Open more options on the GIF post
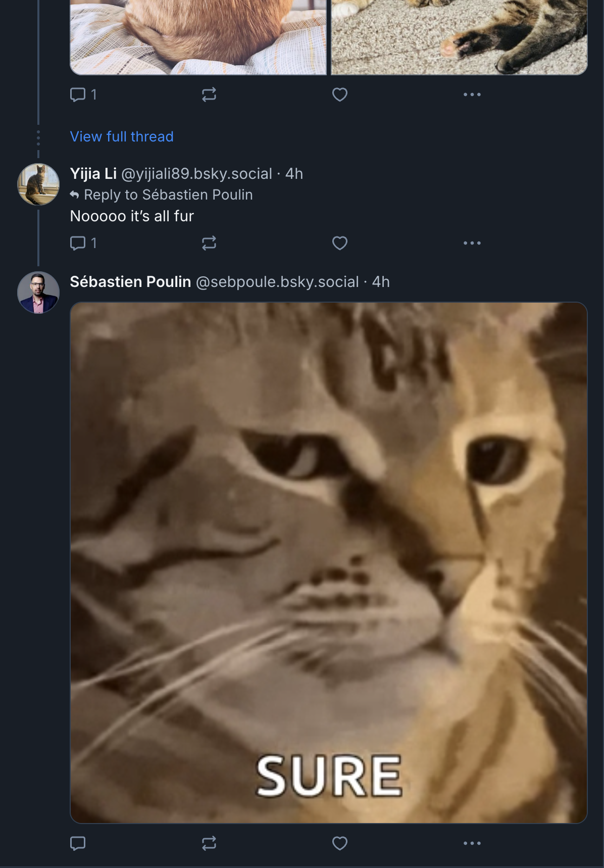Image resolution: width=604 pixels, height=868 pixels. 472,843
